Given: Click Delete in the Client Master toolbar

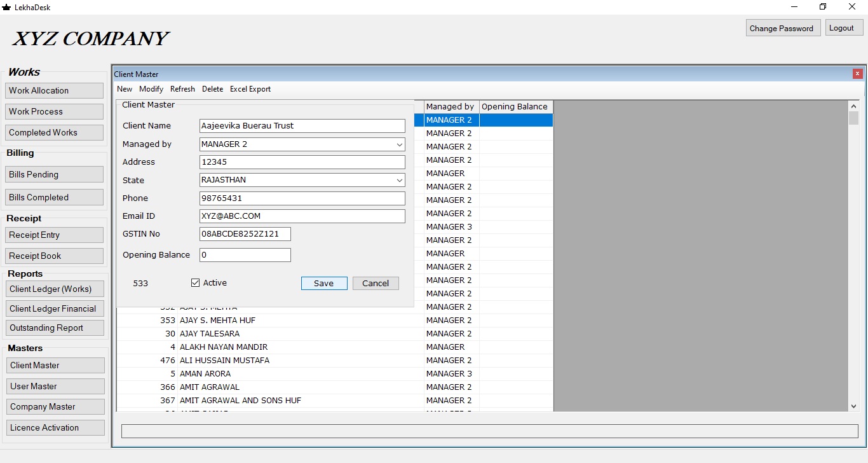Looking at the screenshot, I should 212,89.
